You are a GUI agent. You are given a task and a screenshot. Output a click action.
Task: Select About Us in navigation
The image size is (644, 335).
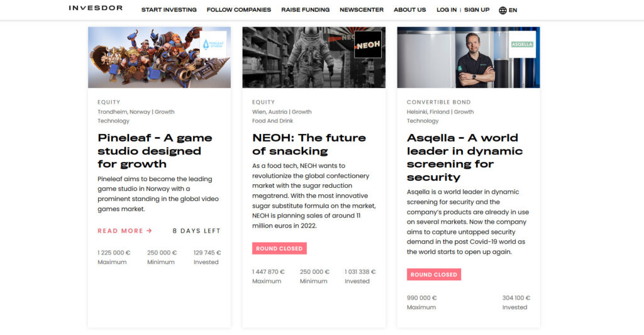(409, 10)
